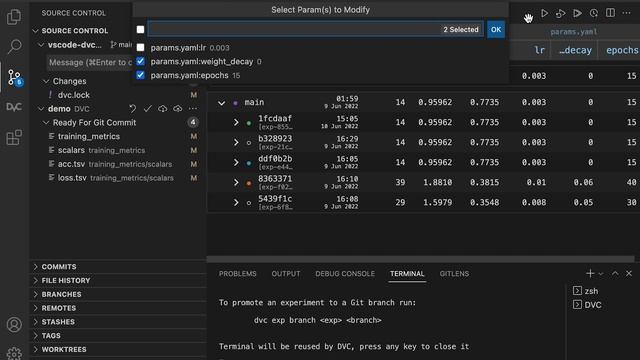The image size is (640, 360).
Task: Click the first run experiment play icon
Action: (544, 13)
